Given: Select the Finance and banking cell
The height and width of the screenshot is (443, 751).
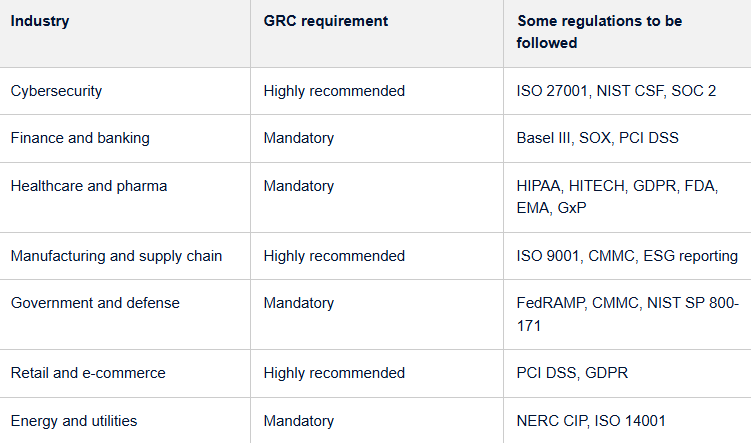Looking at the screenshot, I should point(80,138).
